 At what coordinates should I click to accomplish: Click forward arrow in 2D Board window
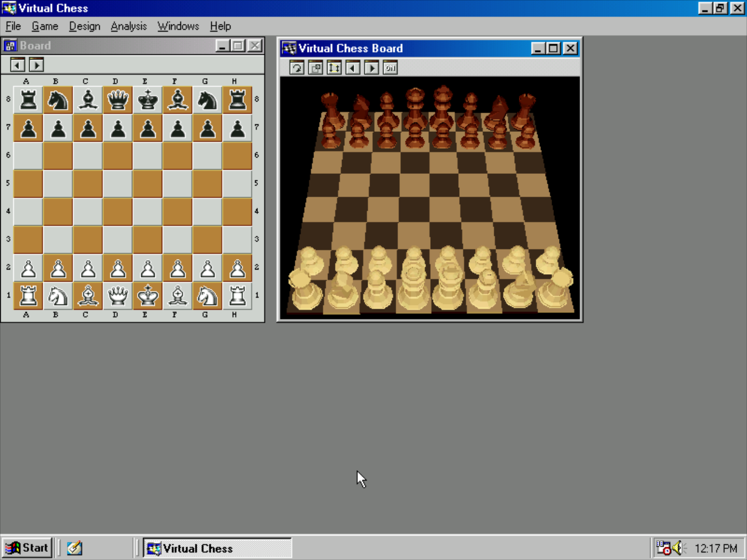tap(36, 65)
